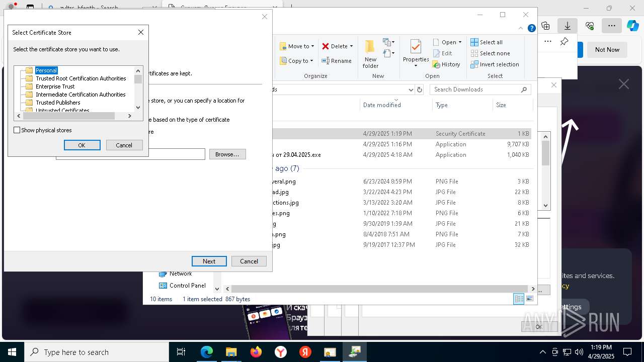The image size is (644, 362).
Task: Open Microsoft Edge from taskbar
Action: 207,352
